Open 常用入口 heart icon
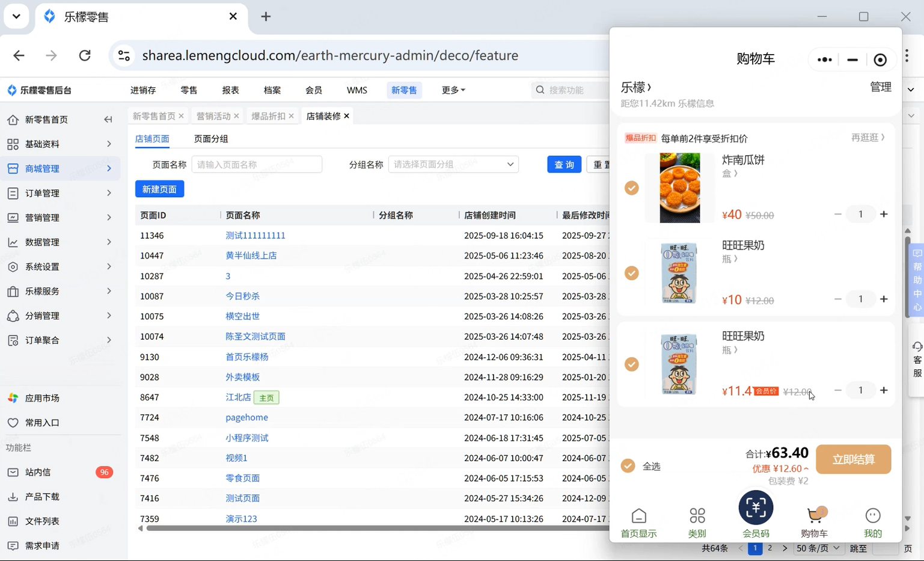 [13, 423]
